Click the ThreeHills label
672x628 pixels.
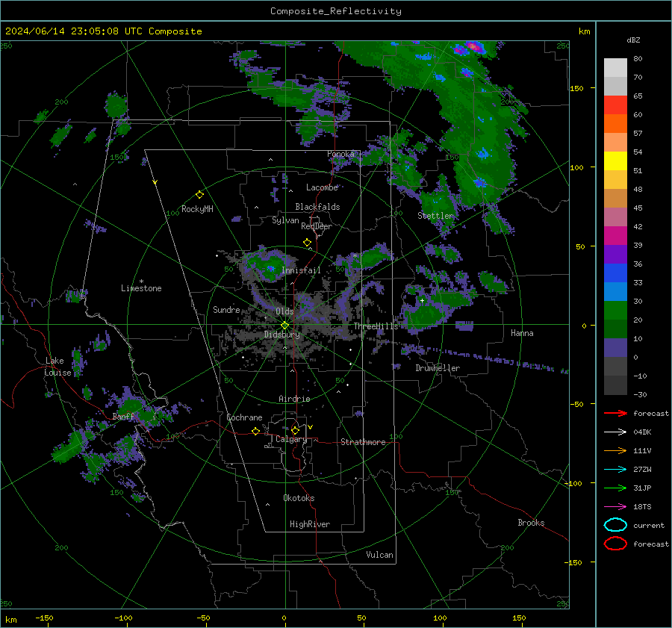(376, 326)
